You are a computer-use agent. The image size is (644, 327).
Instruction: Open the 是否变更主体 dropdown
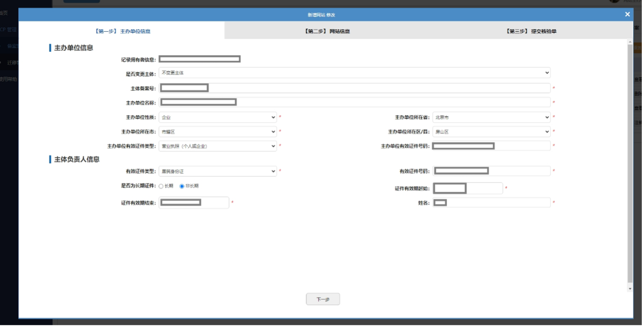(354, 73)
